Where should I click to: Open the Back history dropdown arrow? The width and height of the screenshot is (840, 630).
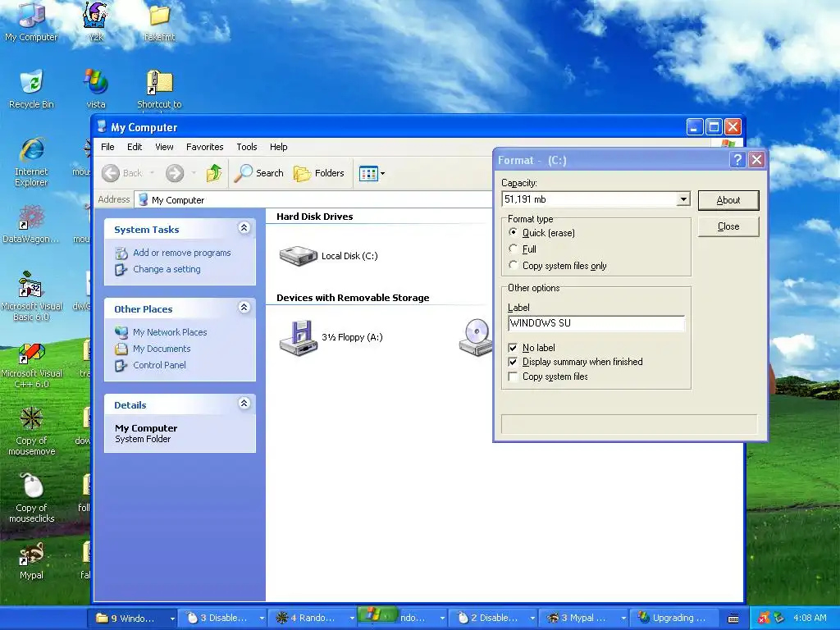(x=152, y=173)
